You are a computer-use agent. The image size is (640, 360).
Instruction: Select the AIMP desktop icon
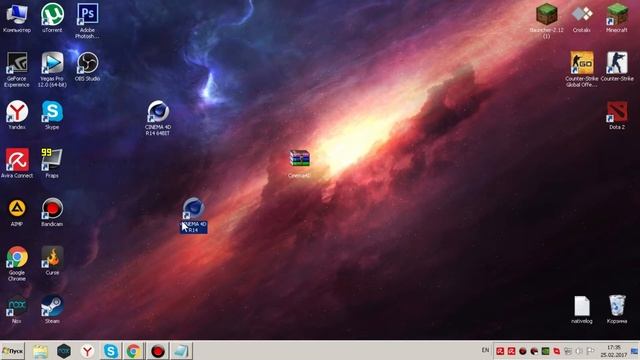17,212
